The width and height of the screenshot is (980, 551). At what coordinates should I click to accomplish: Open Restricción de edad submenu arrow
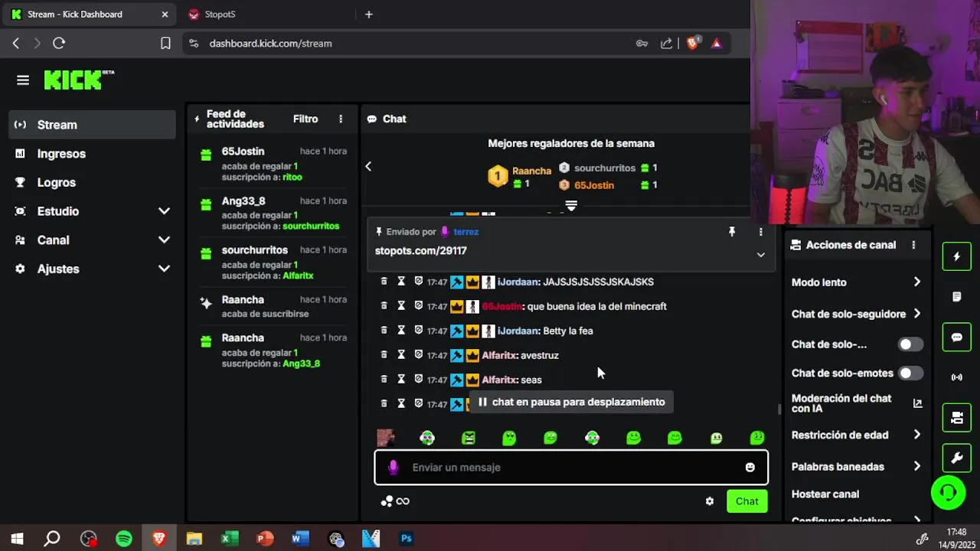(x=917, y=435)
